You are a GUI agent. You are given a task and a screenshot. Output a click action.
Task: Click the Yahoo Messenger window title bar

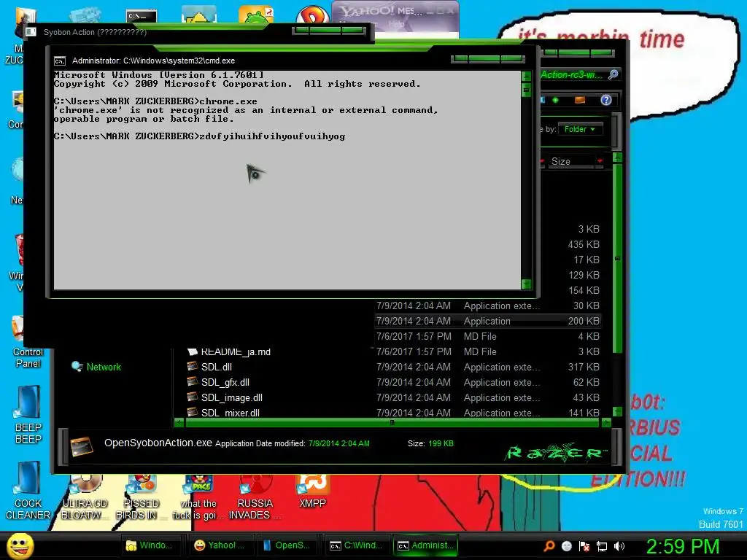[395, 10]
